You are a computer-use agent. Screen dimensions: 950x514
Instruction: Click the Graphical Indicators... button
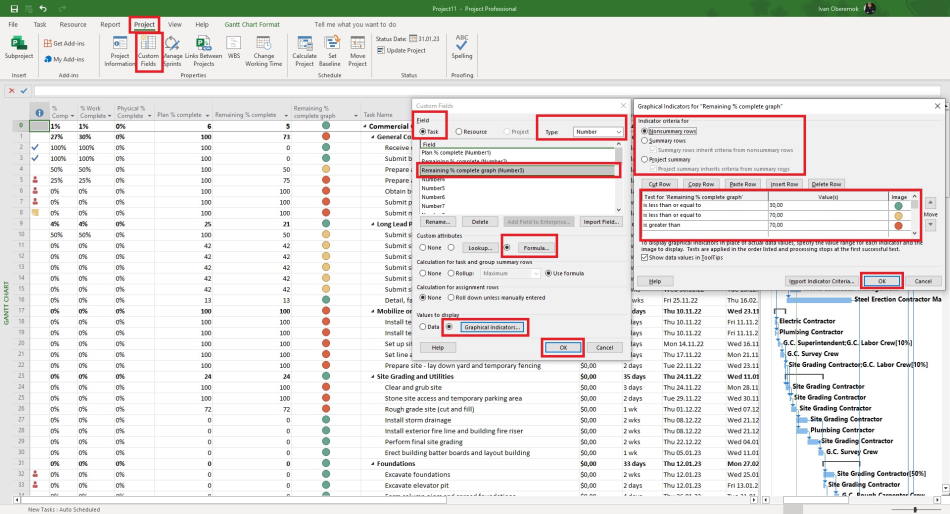point(492,327)
